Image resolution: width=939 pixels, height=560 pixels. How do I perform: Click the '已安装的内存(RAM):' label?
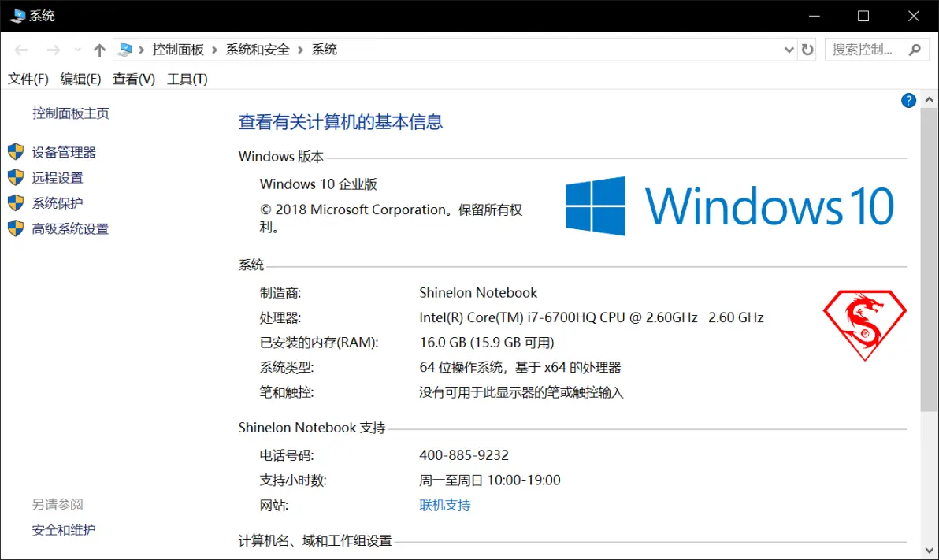[x=319, y=343]
